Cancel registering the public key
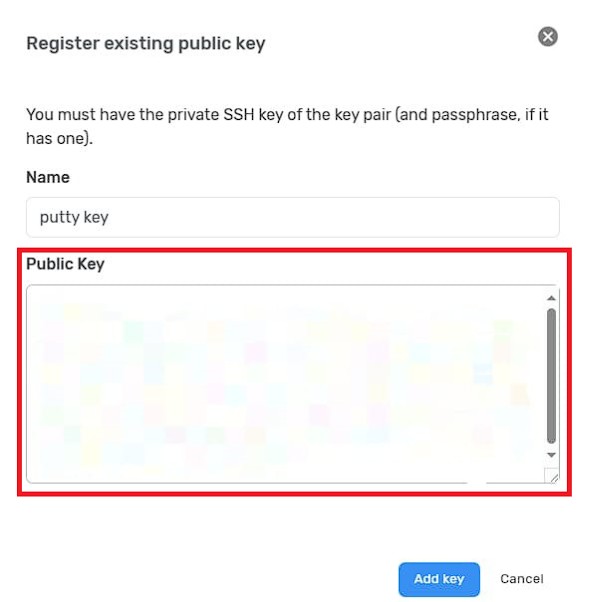This screenshot has width=602, height=602. point(521,579)
